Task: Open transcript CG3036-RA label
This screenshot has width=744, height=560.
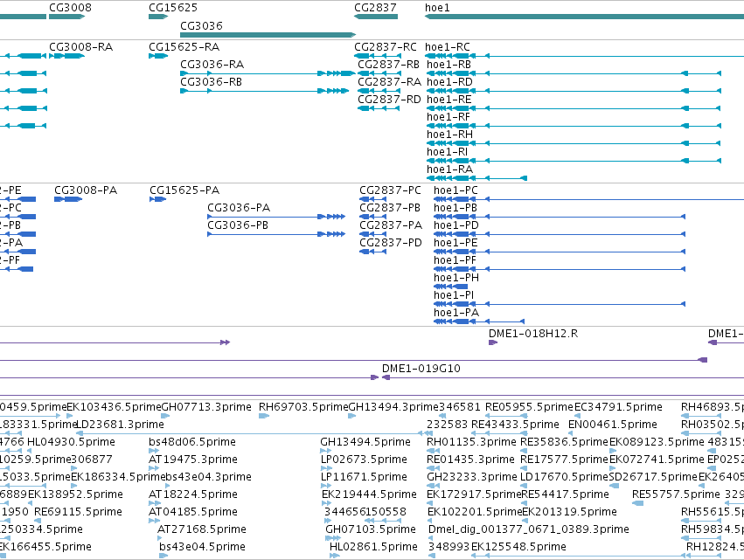Action: point(212,65)
